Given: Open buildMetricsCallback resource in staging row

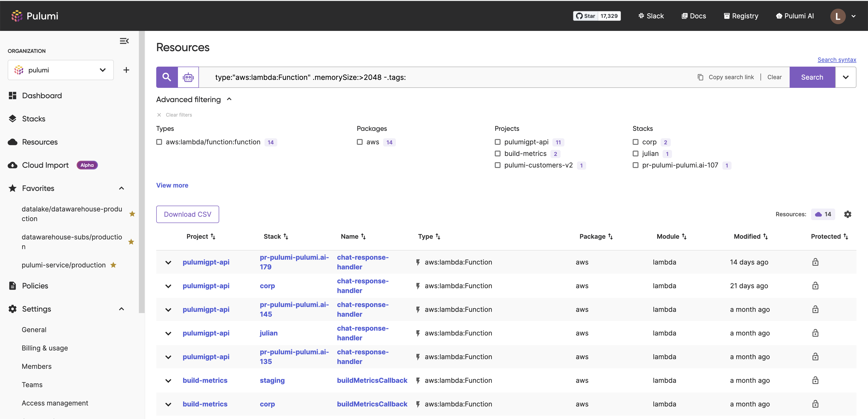Looking at the screenshot, I should 372,380.
